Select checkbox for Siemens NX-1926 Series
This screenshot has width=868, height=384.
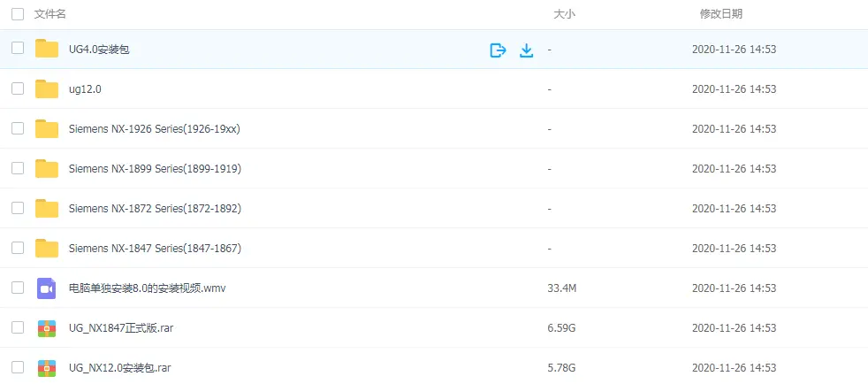(x=18, y=128)
